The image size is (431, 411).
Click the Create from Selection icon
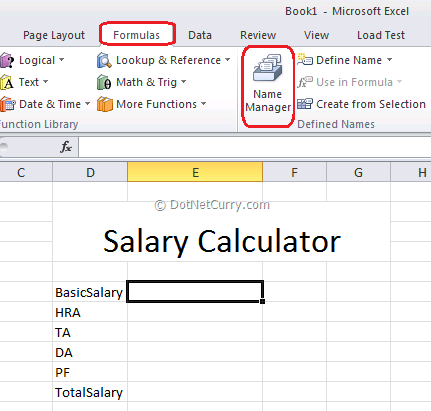tap(305, 104)
